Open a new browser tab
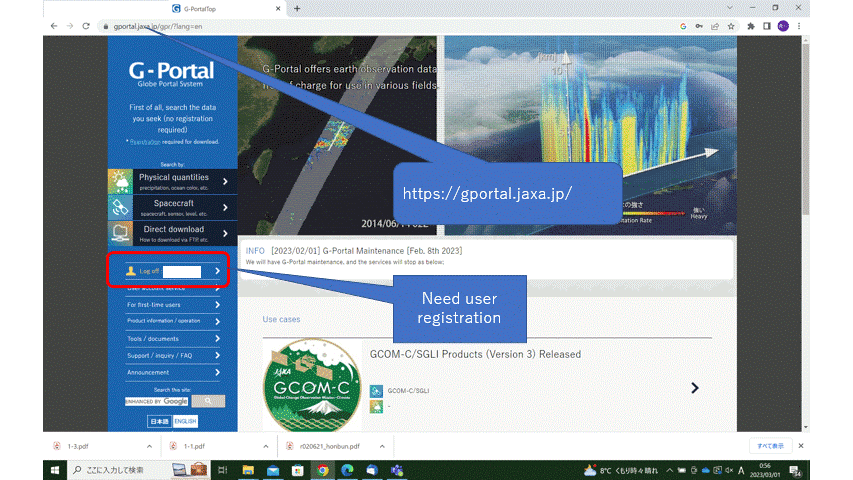 point(297,9)
